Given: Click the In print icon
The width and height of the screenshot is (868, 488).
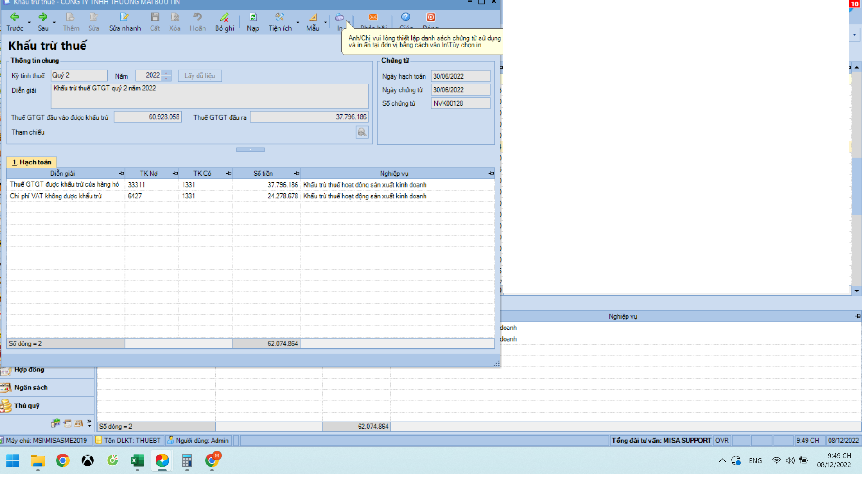Looking at the screenshot, I should [340, 17].
